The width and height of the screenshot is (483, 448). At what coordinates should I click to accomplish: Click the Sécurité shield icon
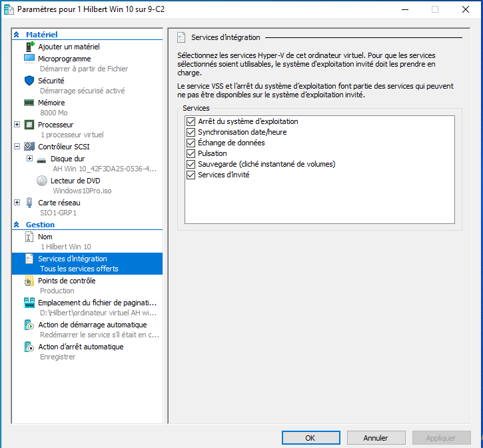(29, 80)
